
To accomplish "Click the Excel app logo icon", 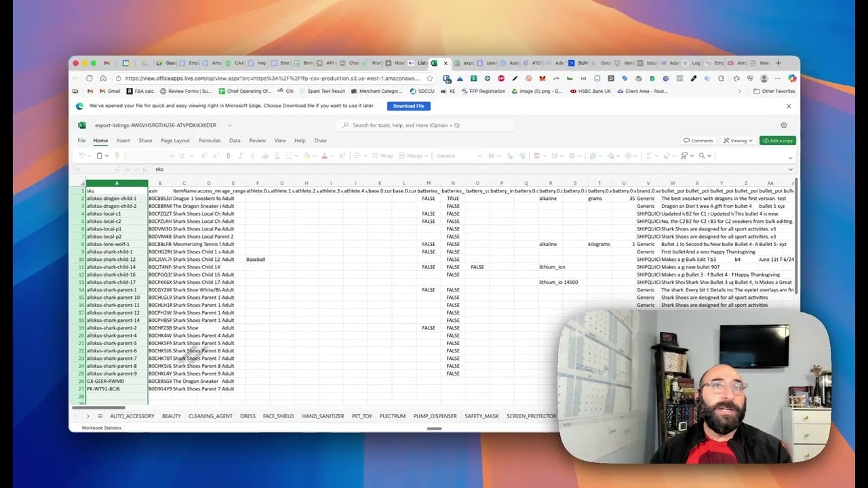I will click(82, 125).
